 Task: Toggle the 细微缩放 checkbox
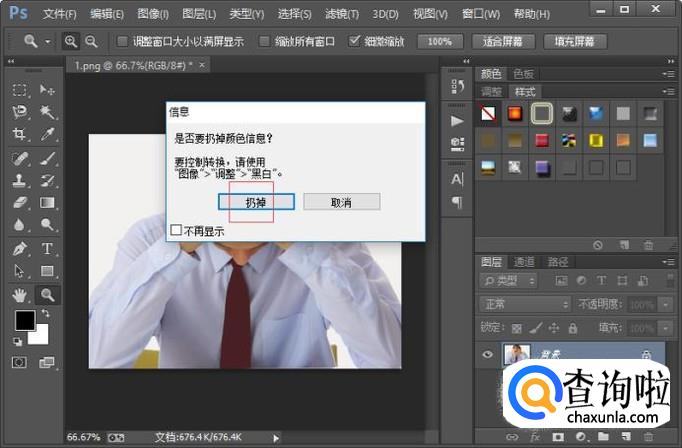[x=355, y=42]
